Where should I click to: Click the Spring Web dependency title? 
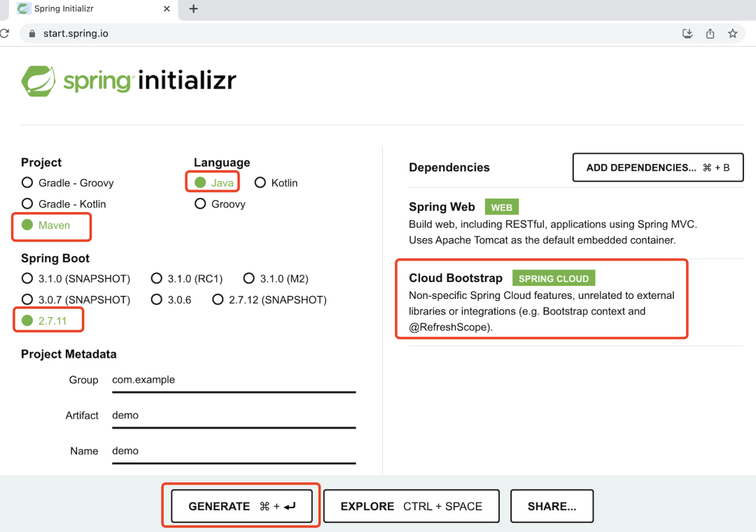click(442, 207)
